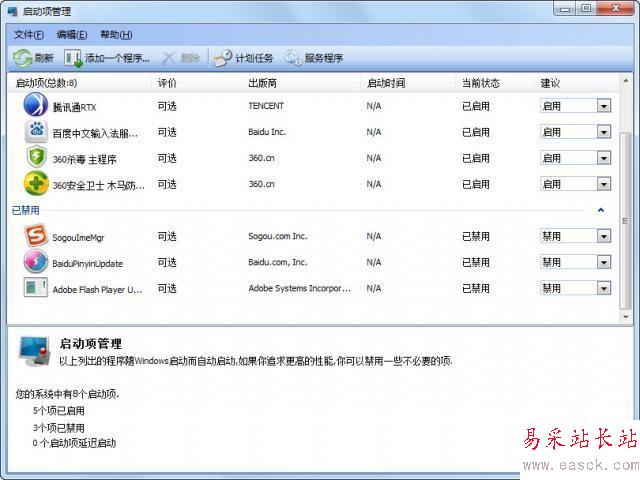
Task: Select the BaiduPinyinUpdate entry text
Action: coord(88,264)
